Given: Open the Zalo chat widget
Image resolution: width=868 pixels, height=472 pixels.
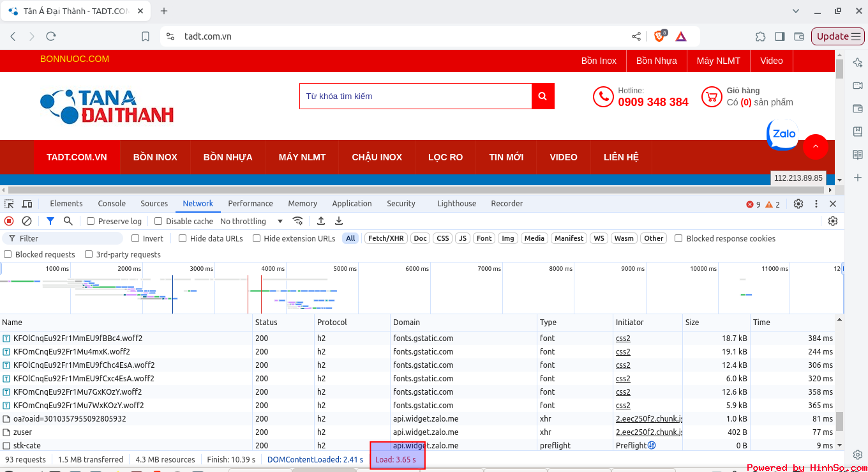Looking at the screenshot, I should [x=782, y=135].
